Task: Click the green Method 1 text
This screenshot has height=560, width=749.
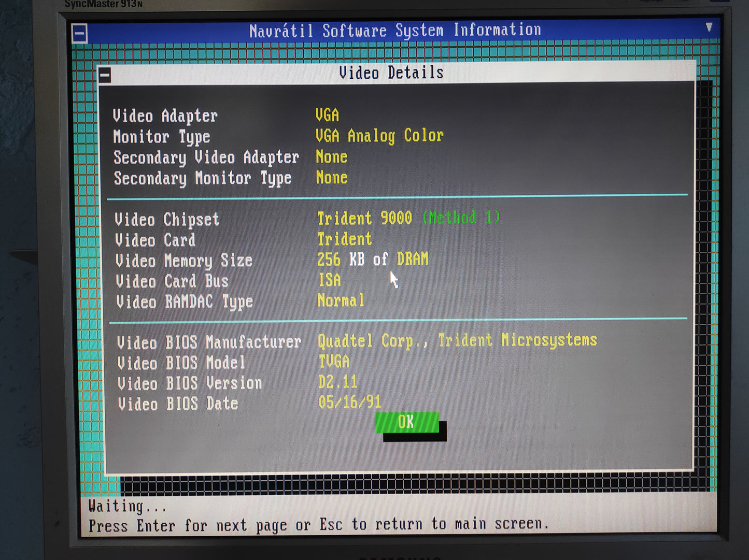Action: point(461,218)
